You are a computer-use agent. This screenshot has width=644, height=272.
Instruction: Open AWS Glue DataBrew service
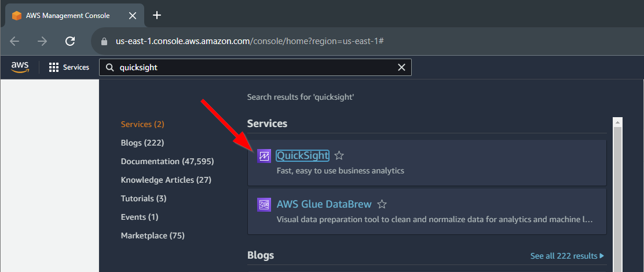(324, 204)
